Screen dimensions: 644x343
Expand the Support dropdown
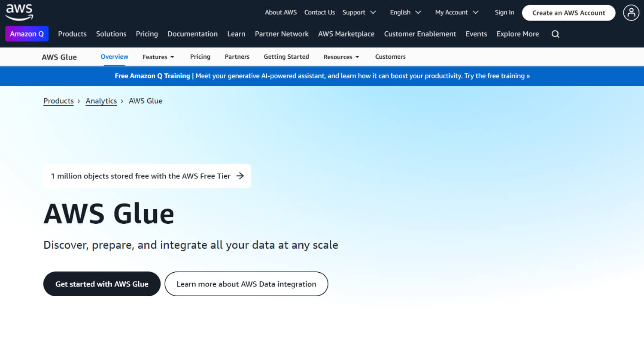(x=359, y=12)
